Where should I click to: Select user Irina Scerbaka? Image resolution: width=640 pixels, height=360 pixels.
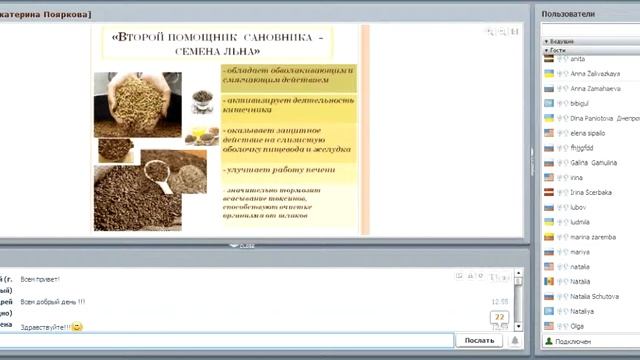tap(591, 192)
